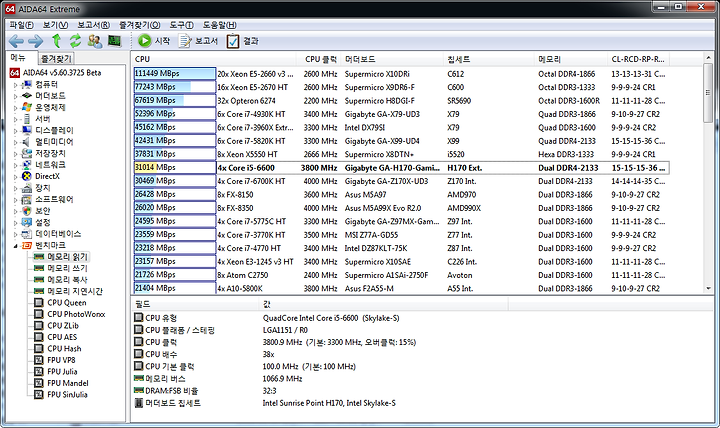The height and width of the screenshot is (428, 720).
Task: Click the Back navigation arrow
Action: 17,41
